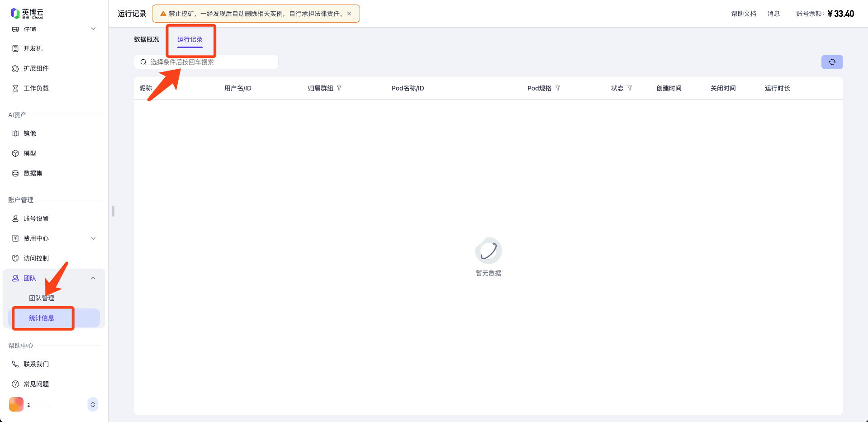
Task: Open 模型 from AI资产 section
Action: tap(30, 153)
